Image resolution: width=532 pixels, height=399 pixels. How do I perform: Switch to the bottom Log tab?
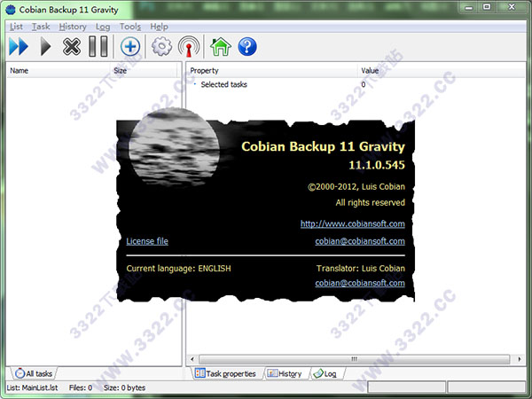[325, 373]
